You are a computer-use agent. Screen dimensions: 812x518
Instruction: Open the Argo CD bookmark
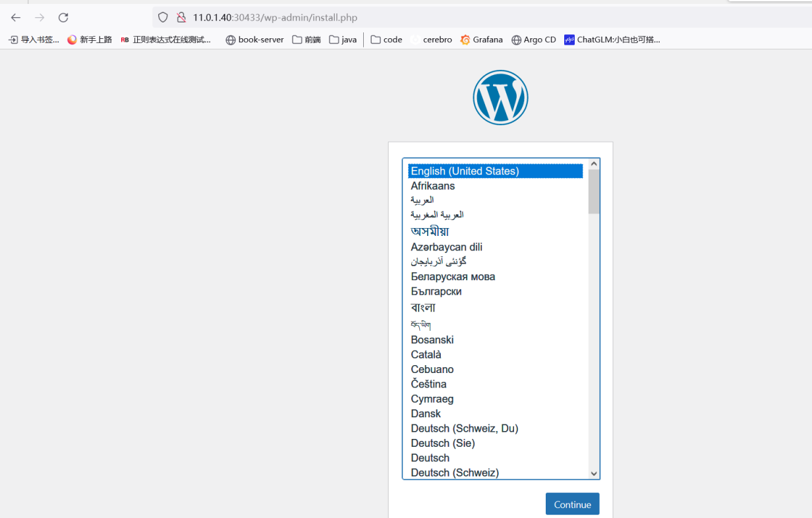coord(534,40)
